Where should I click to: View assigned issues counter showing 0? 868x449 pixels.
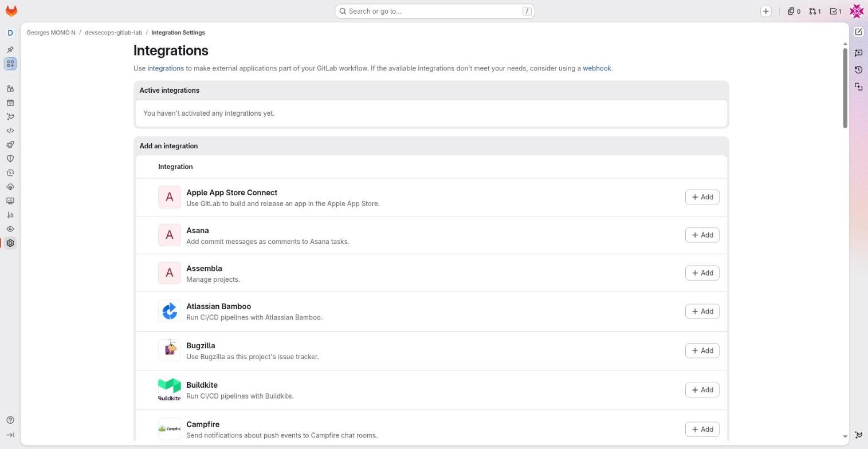point(794,11)
